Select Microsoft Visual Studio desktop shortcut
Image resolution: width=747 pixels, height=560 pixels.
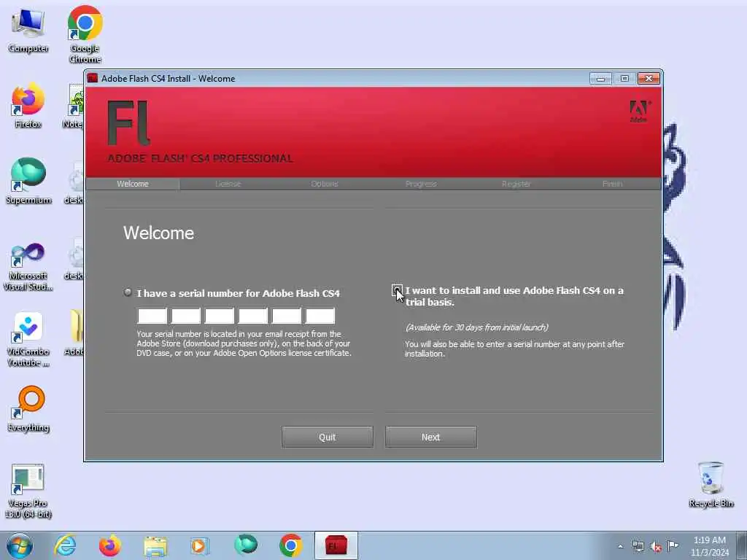pyautogui.click(x=28, y=267)
